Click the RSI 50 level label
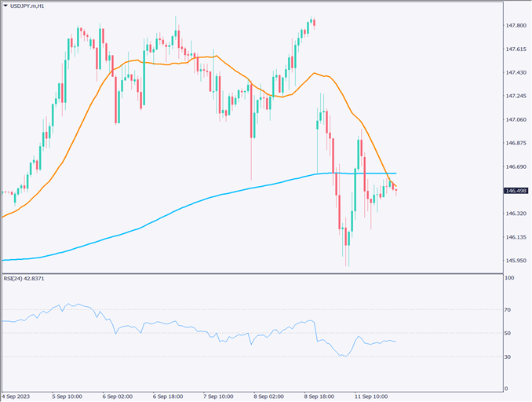Image resolution: width=532 pixels, height=402 pixels. pos(508,333)
